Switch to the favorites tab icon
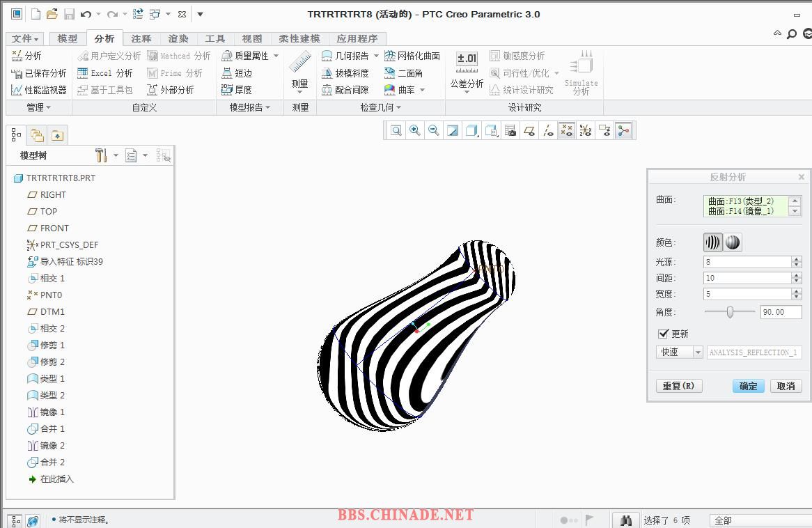Image resolution: width=812 pixels, height=528 pixels. [x=57, y=135]
